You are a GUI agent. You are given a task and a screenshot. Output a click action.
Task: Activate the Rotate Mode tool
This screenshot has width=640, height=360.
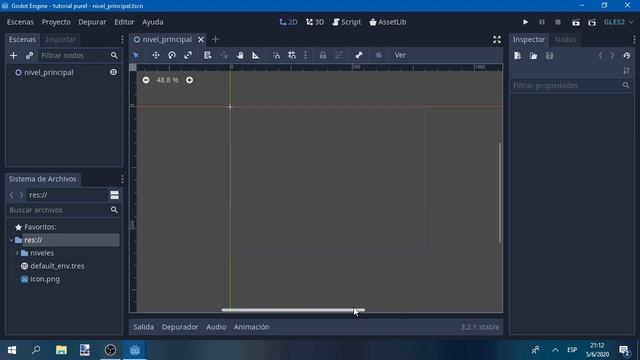(x=172, y=55)
